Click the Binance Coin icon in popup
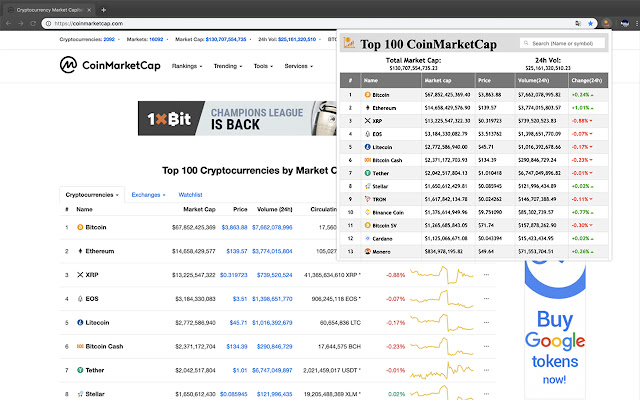 point(367,212)
